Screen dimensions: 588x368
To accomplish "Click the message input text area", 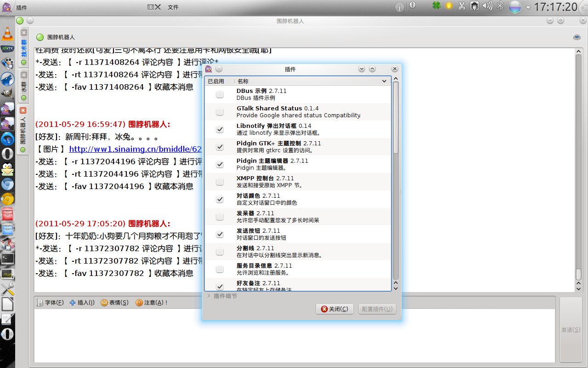I will click(295, 335).
